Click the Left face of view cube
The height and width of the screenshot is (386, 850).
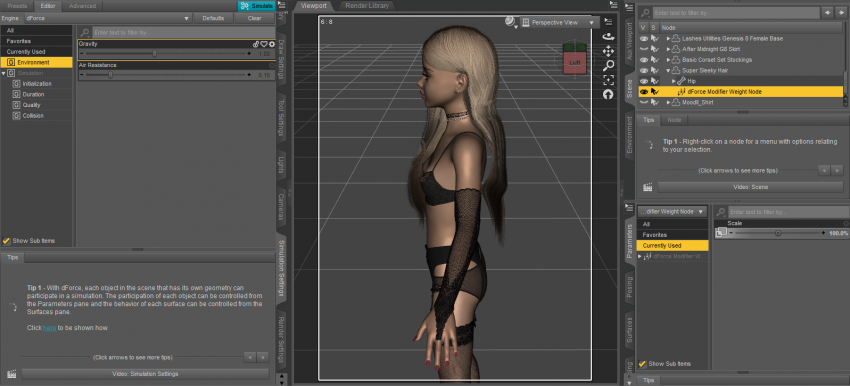tap(574, 62)
